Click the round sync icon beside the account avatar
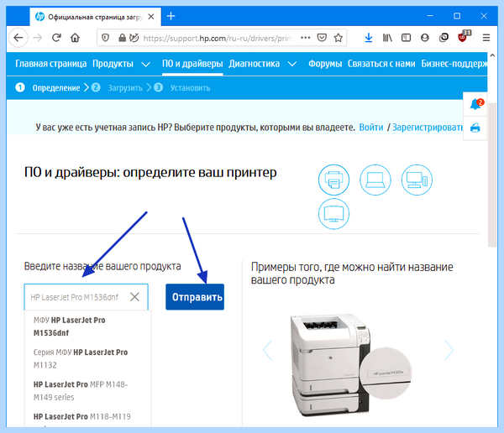The height and width of the screenshot is (433, 504). coord(444,38)
